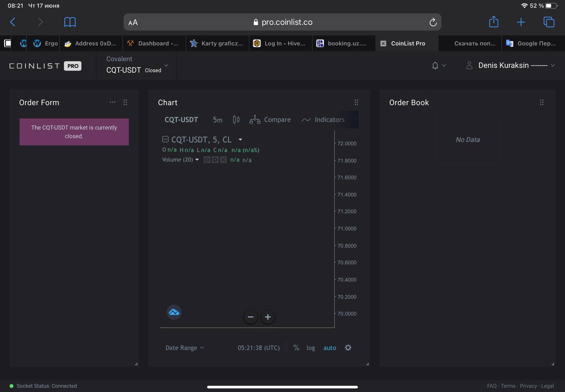Close the CoinList Pro tab
565x392 pixels.
(x=383, y=43)
